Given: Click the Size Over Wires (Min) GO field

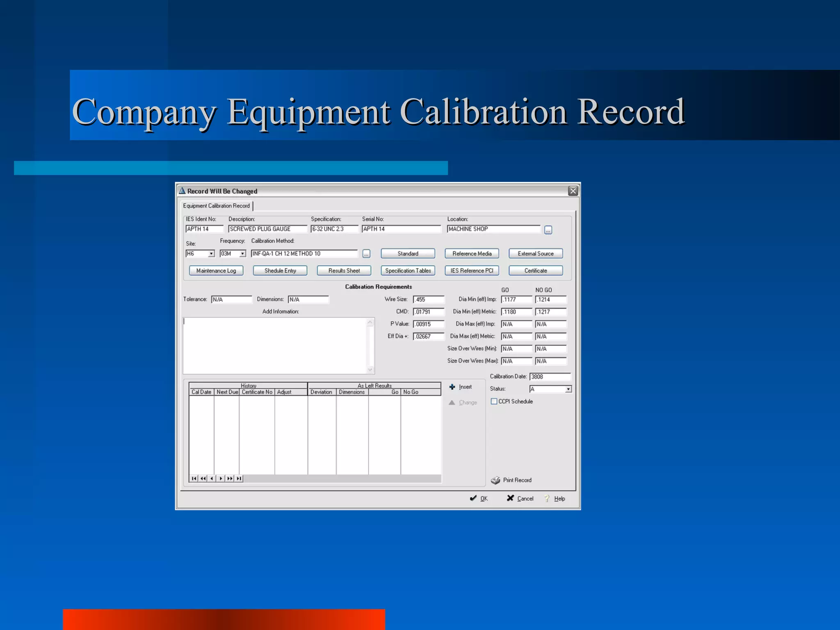Looking at the screenshot, I should coord(516,349).
